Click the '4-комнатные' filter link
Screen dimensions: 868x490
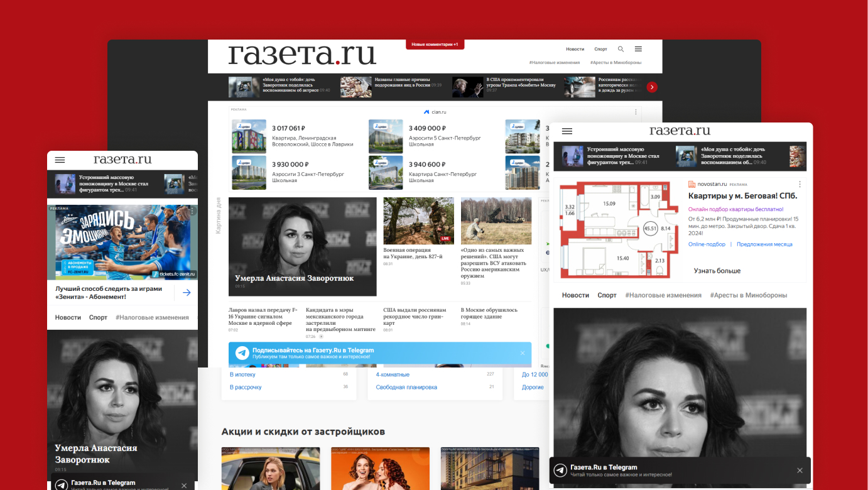(x=392, y=374)
